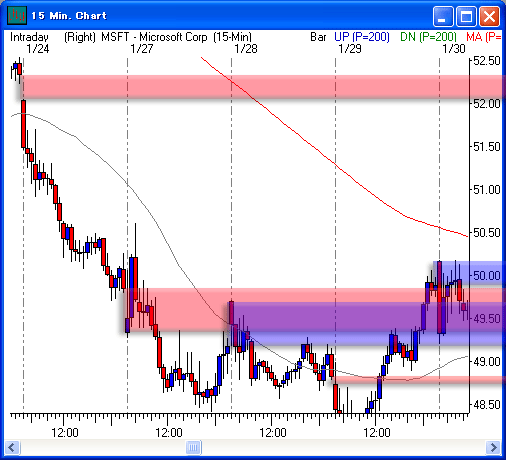Maximize the 15 Min. Chart window
This screenshot has width=506, height=460.
466,16
